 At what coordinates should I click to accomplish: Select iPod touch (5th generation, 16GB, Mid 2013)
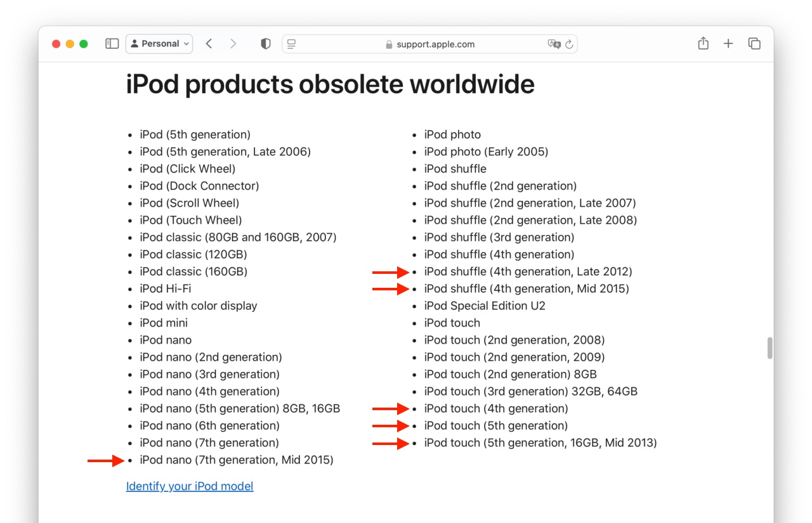click(x=540, y=442)
